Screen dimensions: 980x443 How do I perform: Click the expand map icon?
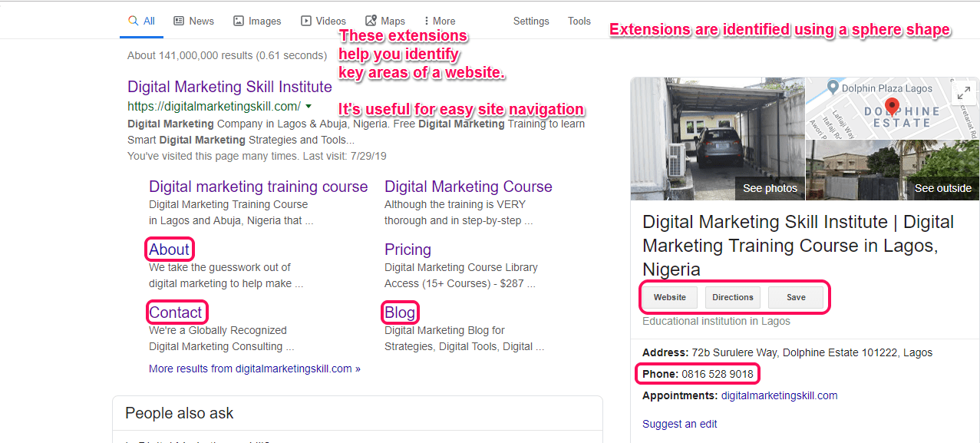point(962,93)
